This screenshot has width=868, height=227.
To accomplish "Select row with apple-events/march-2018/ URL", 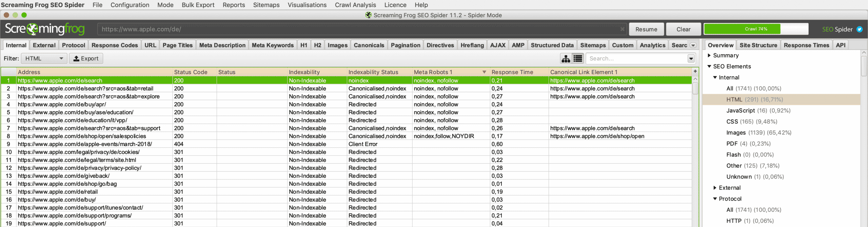I will pyautogui.click(x=346, y=144).
